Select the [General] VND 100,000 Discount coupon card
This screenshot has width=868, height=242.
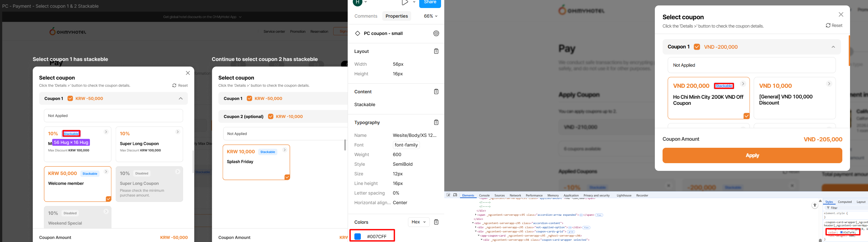[x=794, y=98]
